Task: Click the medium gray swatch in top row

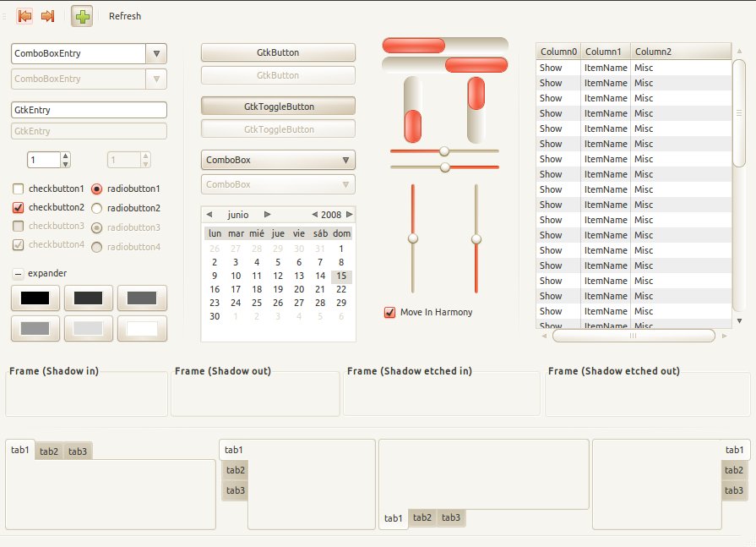Action: click(x=142, y=298)
